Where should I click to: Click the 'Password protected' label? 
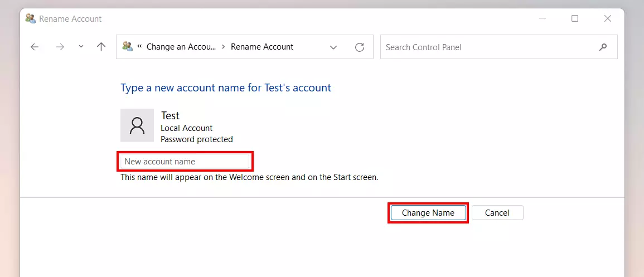197,139
